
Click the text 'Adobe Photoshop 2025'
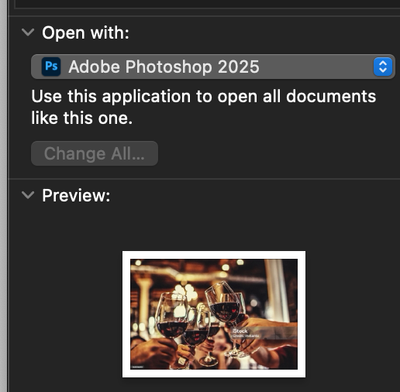pos(164,67)
